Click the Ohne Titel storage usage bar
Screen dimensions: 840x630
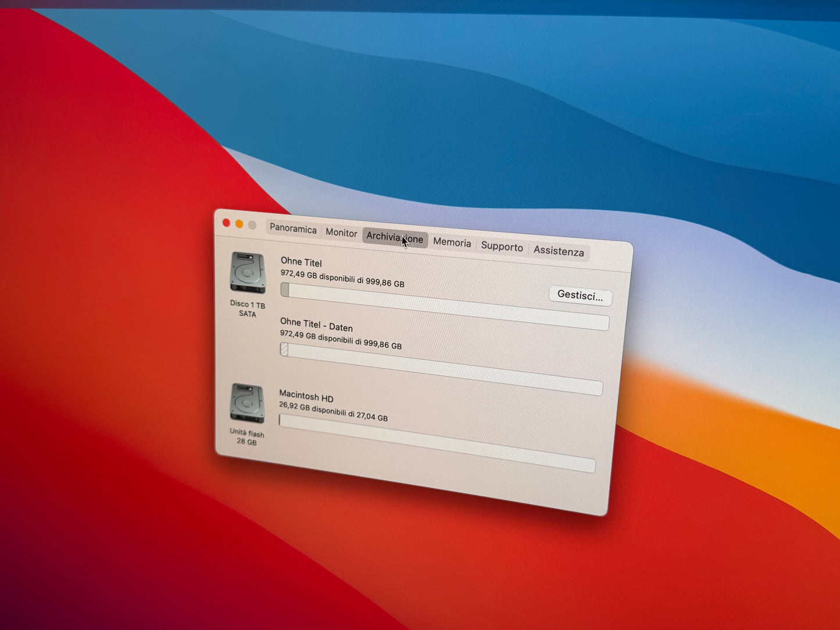tap(444, 306)
